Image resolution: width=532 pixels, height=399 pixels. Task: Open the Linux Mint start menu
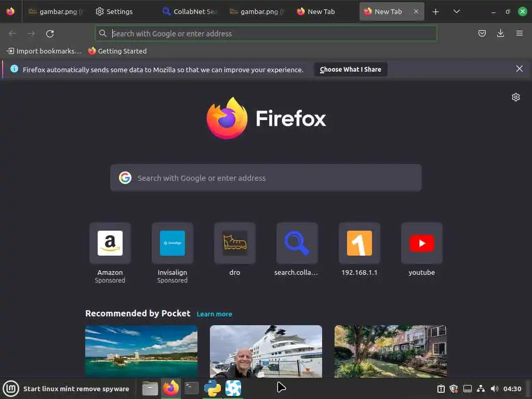pos(11,389)
